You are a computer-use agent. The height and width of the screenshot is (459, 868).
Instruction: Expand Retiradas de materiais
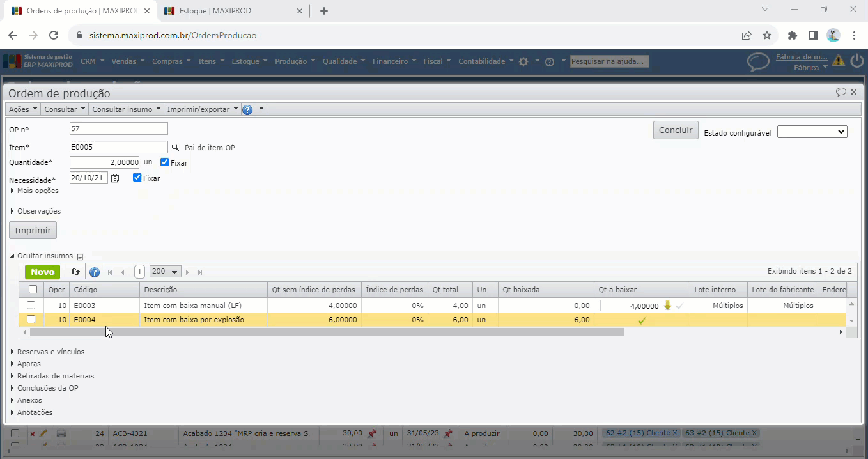[52, 376]
